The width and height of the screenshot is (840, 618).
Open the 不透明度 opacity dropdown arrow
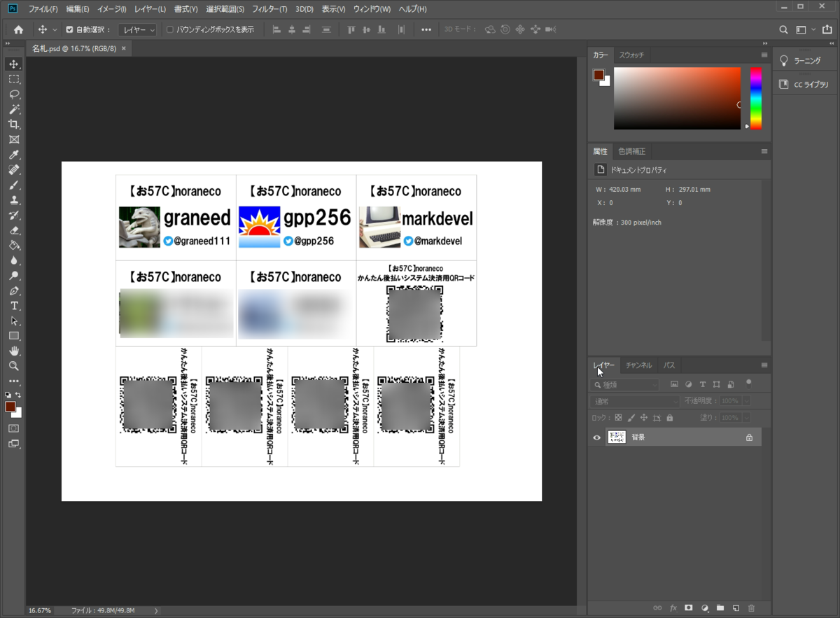[746, 401]
